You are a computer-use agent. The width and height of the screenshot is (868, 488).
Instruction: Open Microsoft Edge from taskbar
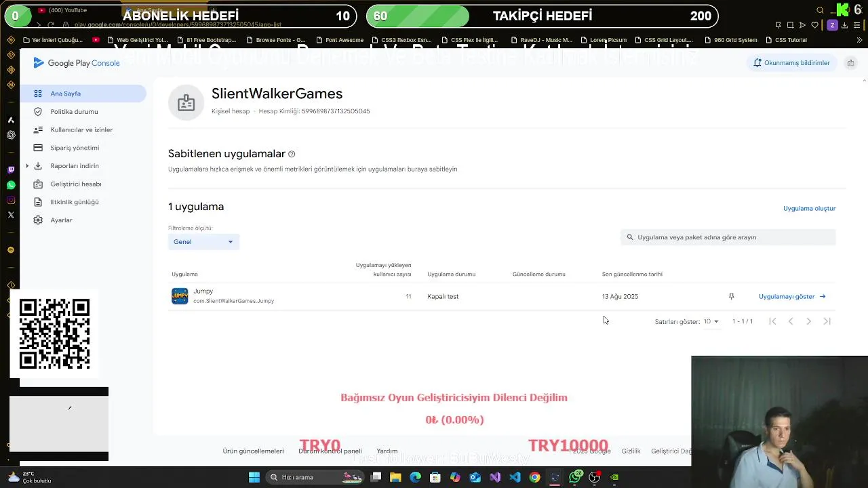[416, 477]
